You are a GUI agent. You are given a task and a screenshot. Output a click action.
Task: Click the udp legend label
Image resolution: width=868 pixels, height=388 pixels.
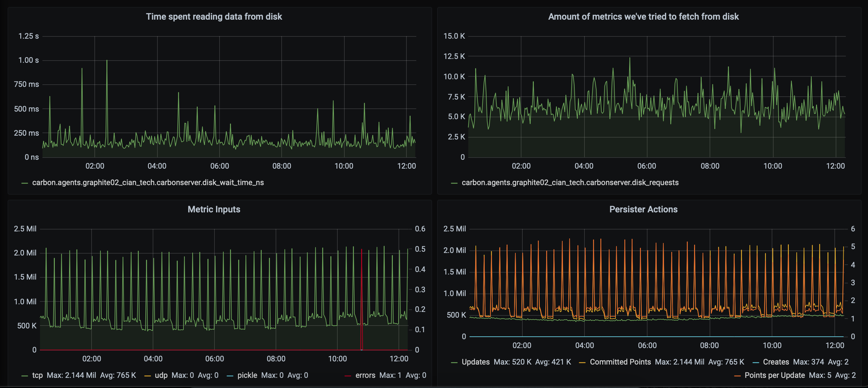click(x=161, y=375)
